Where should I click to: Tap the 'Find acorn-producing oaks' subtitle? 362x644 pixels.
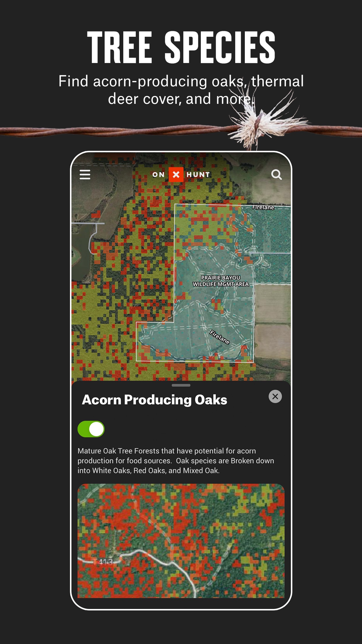181,90
